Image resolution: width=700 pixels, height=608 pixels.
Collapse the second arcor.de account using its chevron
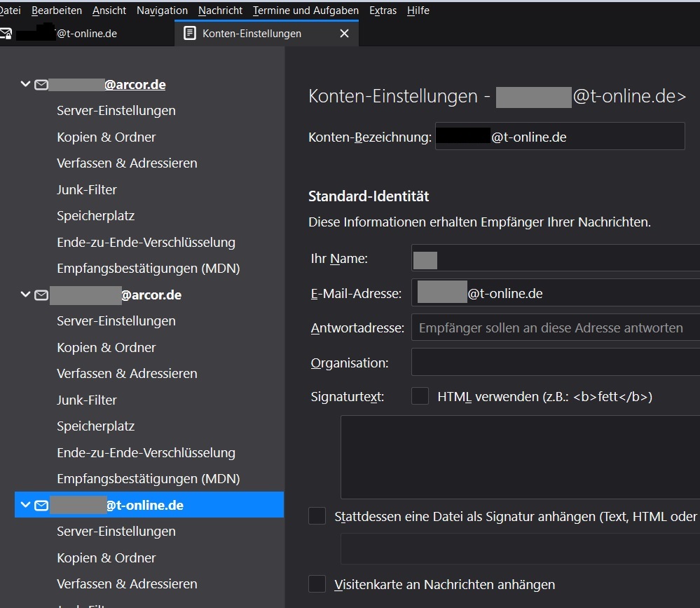tap(26, 295)
